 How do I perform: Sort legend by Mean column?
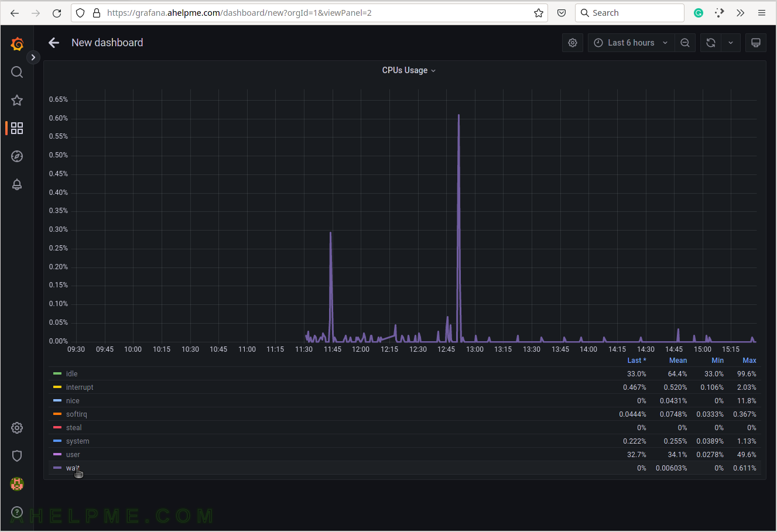point(678,361)
